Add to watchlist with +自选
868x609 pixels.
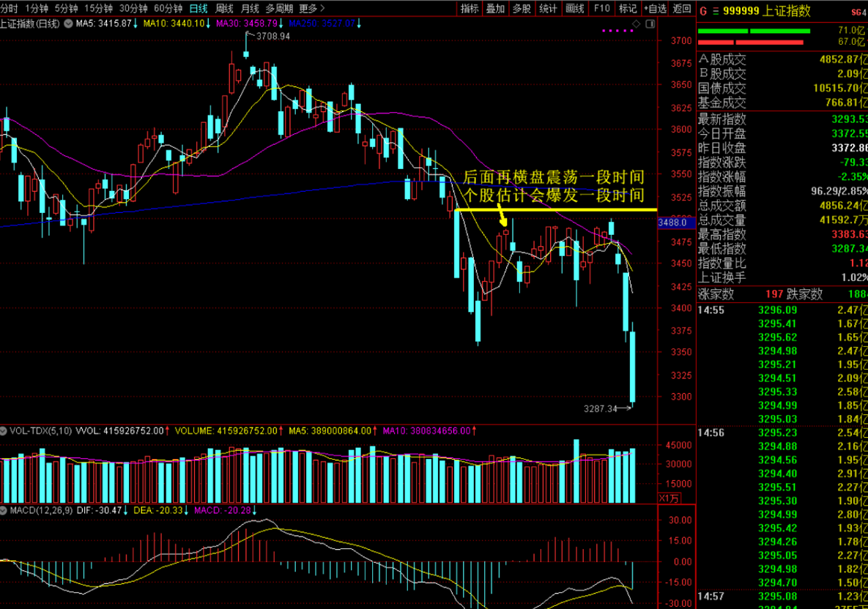(x=654, y=9)
